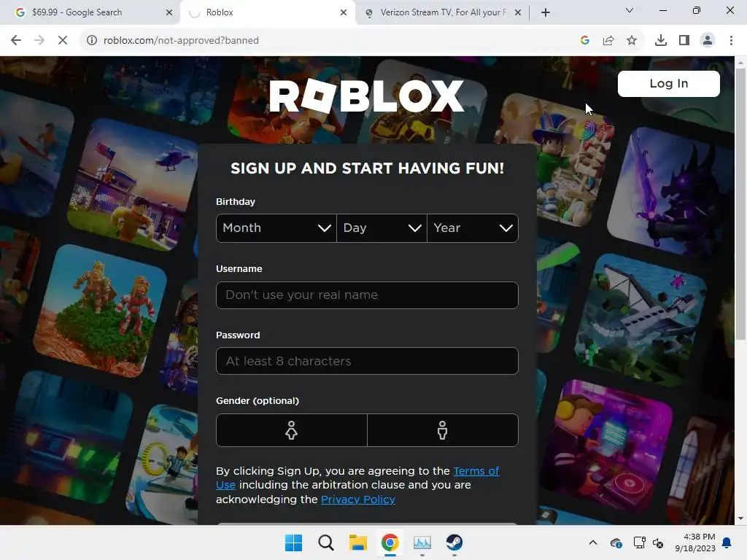Open a new browser tab
The width and height of the screenshot is (747, 560).
pos(546,12)
